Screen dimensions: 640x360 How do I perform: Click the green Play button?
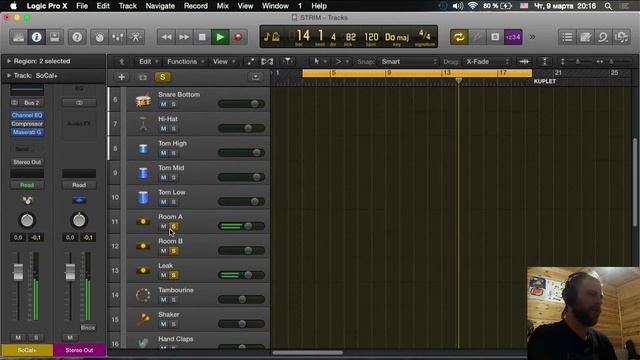220,37
